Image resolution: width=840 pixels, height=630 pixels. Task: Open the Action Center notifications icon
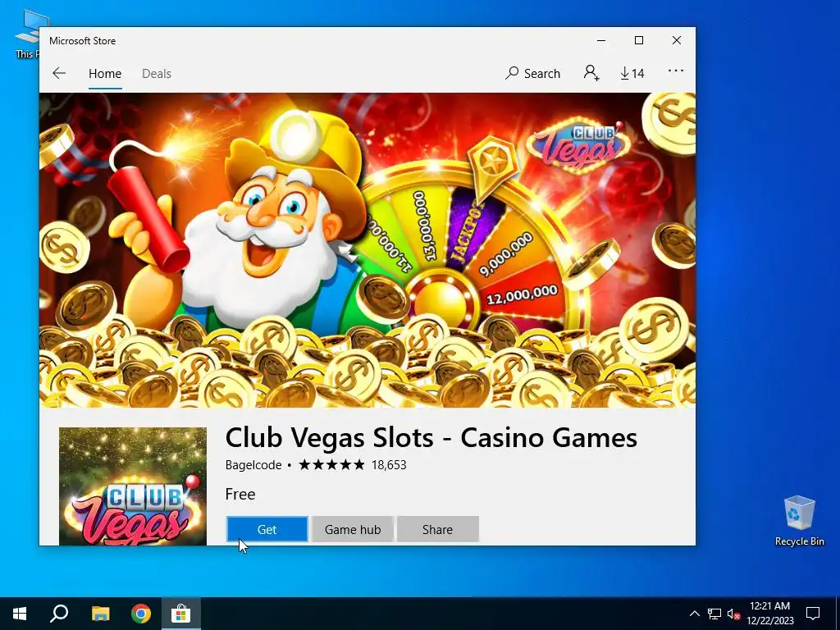813,614
